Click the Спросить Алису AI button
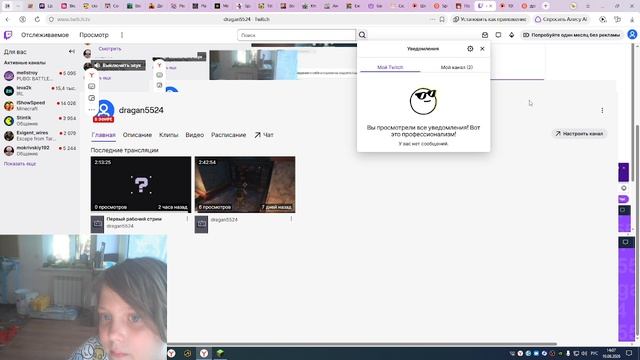Screen dimensions: 640x360 pos(561,19)
